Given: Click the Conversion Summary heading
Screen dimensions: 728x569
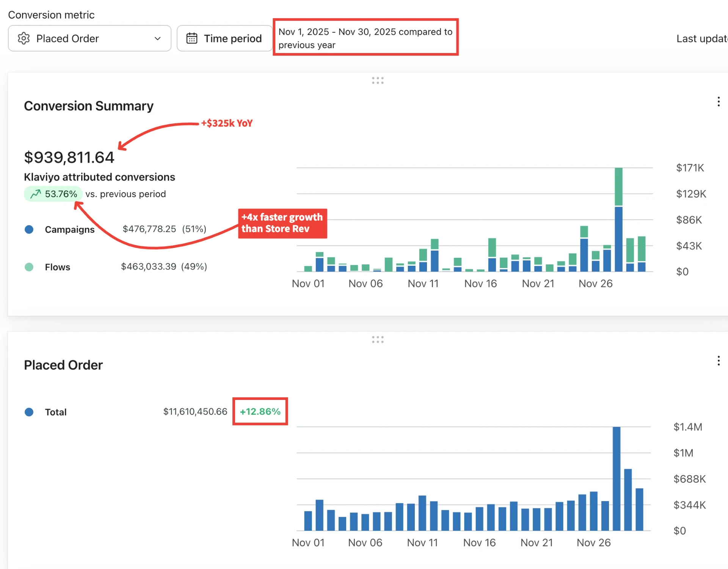Looking at the screenshot, I should pos(89,106).
